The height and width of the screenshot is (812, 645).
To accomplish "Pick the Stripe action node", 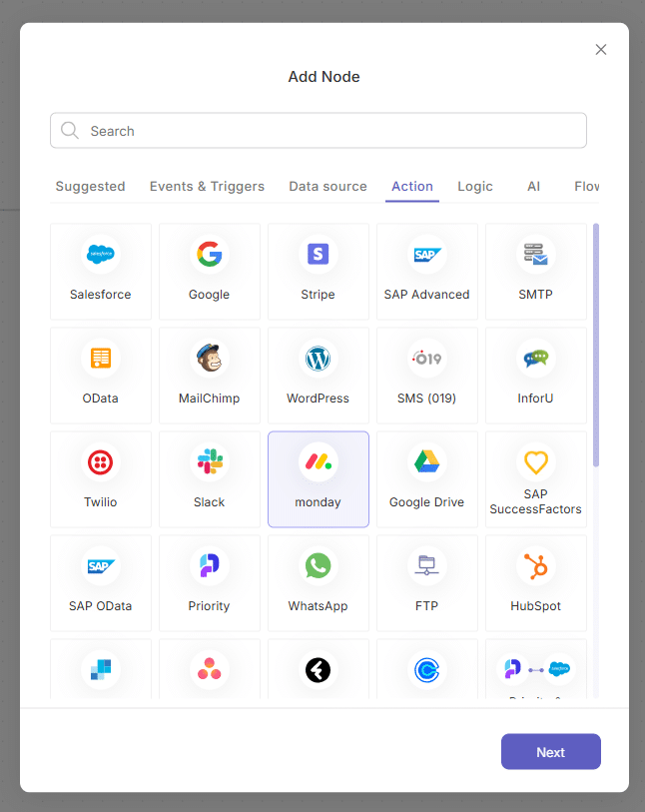I will 318,272.
